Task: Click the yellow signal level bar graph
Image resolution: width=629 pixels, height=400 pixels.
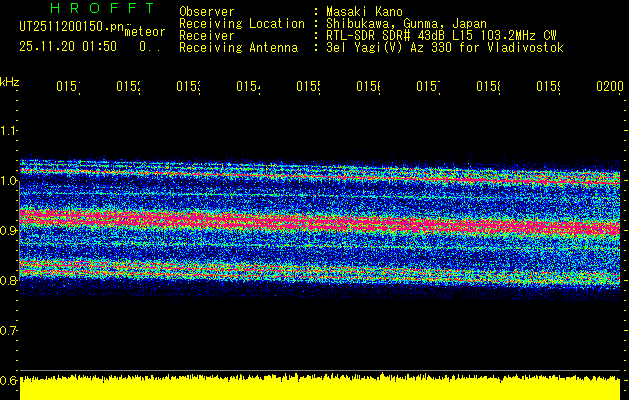Action: (x=320, y=389)
